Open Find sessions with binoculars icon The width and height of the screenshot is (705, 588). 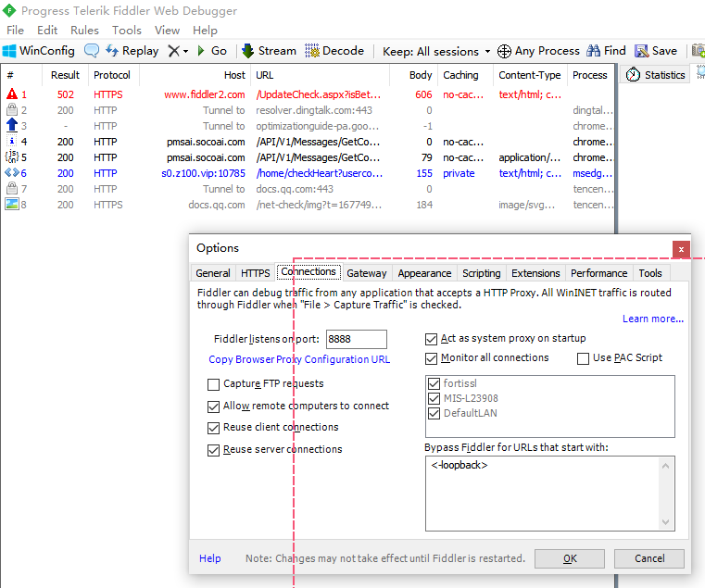(x=607, y=51)
